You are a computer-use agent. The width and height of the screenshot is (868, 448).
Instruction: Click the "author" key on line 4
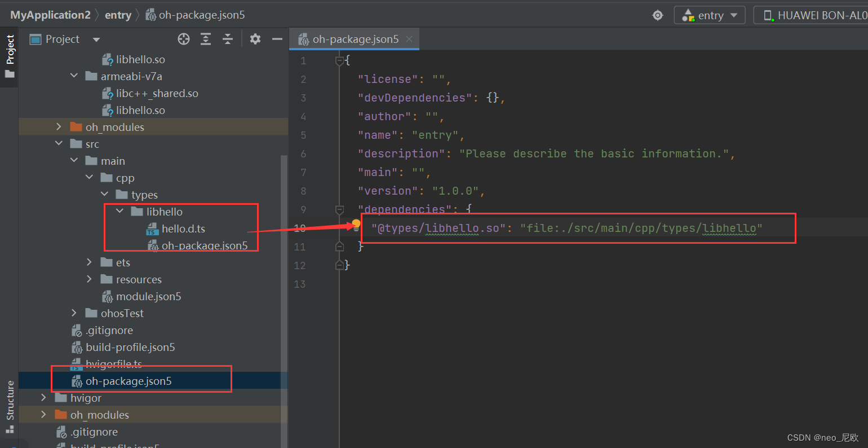pyautogui.click(x=384, y=116)
